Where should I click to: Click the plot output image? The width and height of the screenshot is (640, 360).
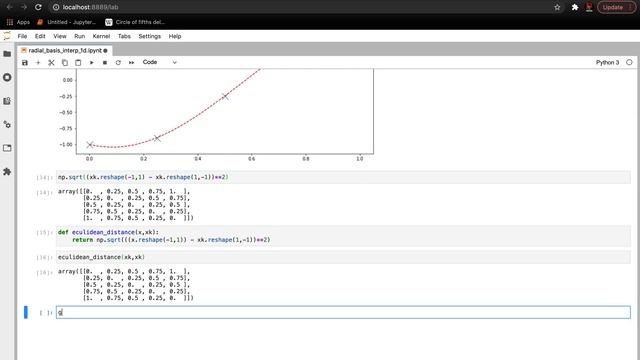[216, 116]
